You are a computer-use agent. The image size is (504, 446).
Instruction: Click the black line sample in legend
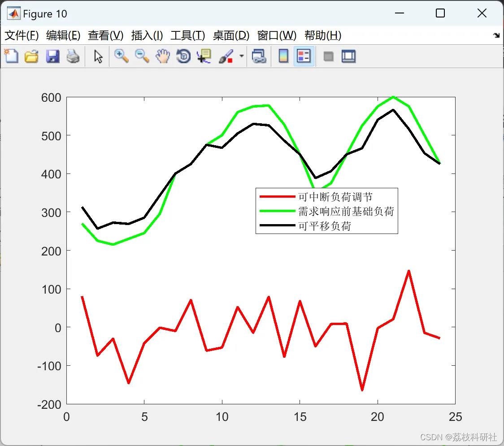point(278,225)
